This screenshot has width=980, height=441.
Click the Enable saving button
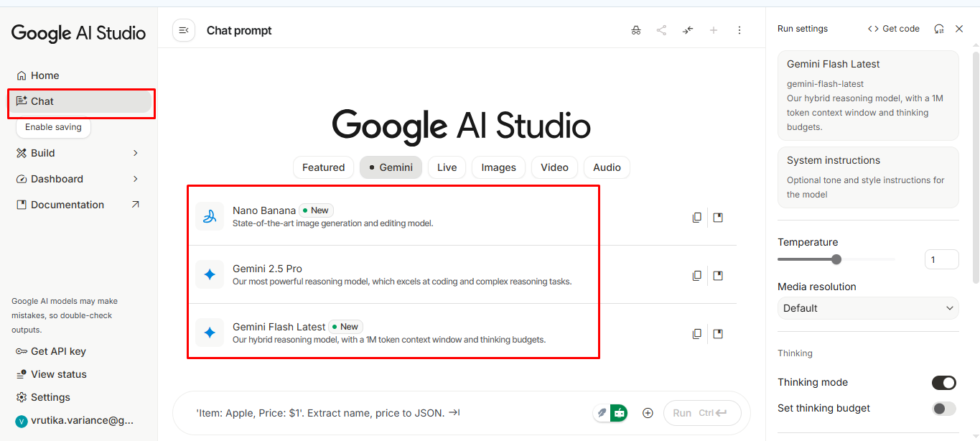pyautogui.click(x=53, y=127)
